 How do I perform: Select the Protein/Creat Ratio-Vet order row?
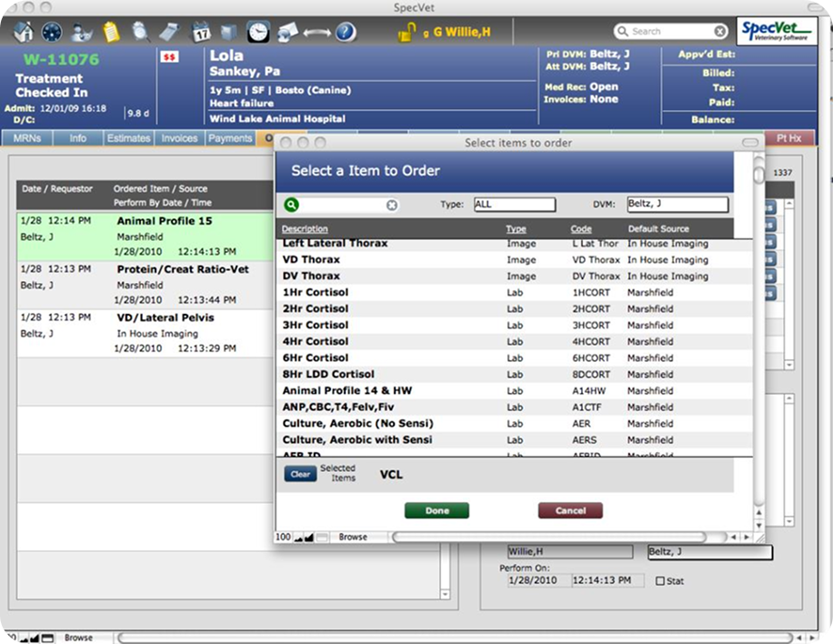pyautogui.click(x=146, y=285)
